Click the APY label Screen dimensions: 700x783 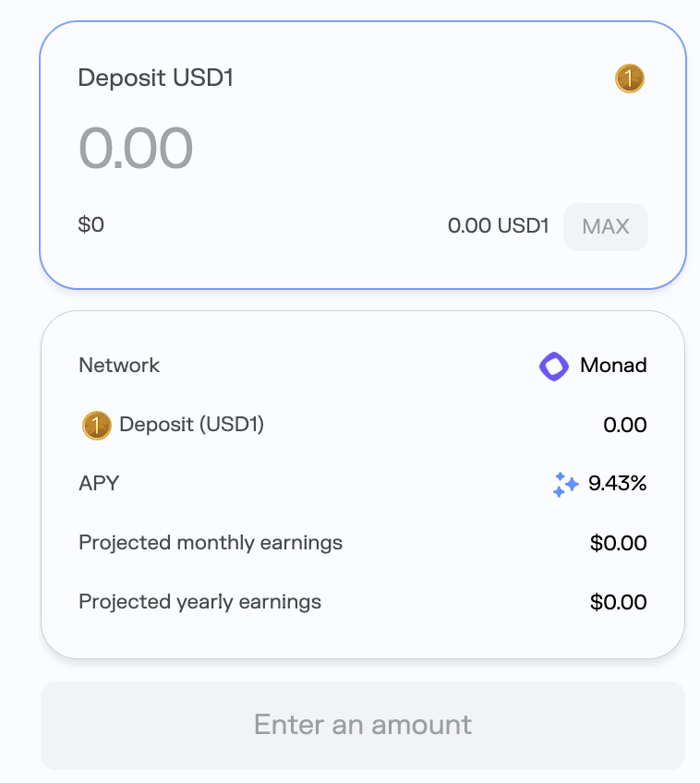click(99, 483)
